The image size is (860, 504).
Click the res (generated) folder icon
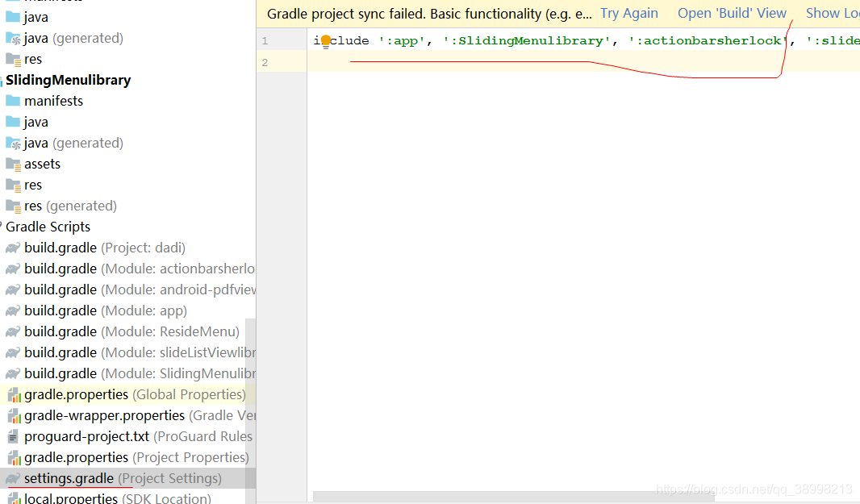click(13, 206)
